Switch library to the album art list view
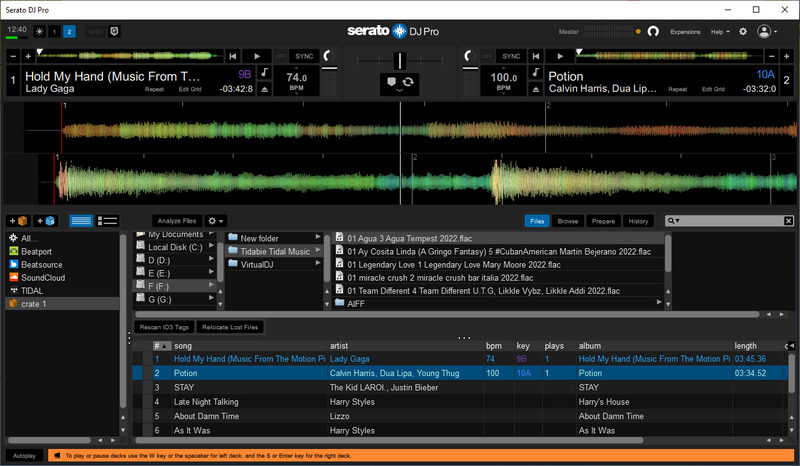 tap(107, 221)
